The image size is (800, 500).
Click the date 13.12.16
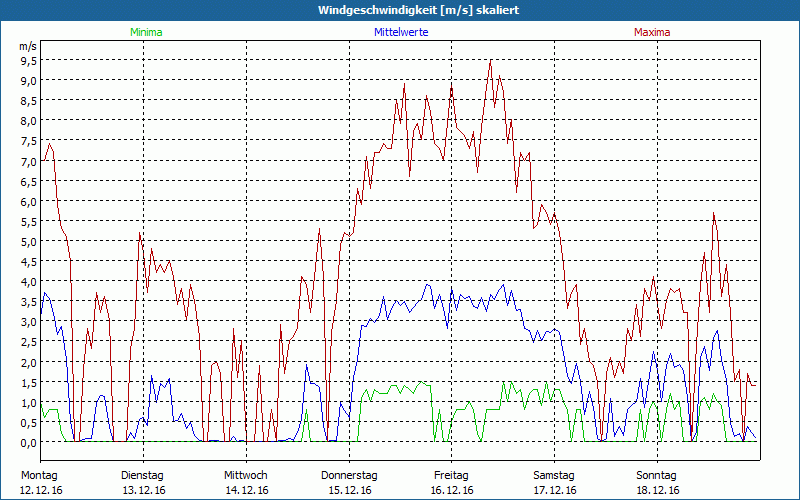click(x=144, y=490)
